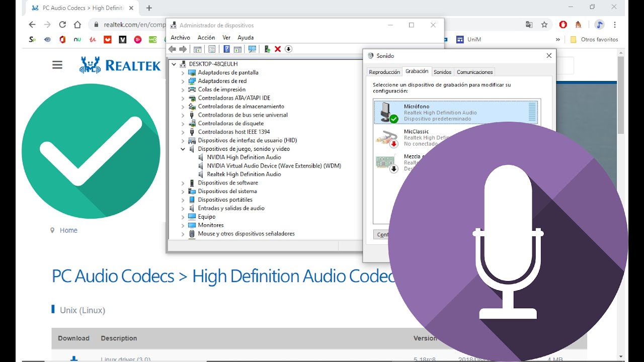
Task: Switch to the Reproducción tab
Action: (384, 71)
